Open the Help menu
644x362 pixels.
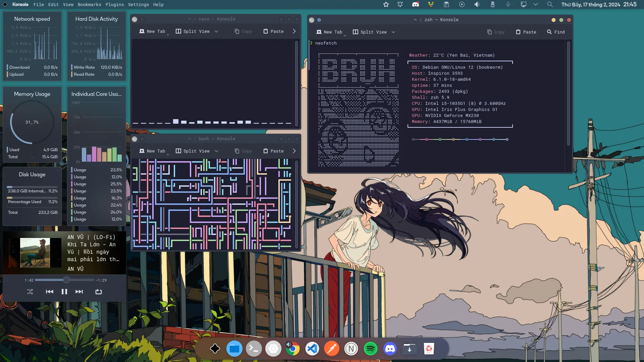(x=158, y=4)
